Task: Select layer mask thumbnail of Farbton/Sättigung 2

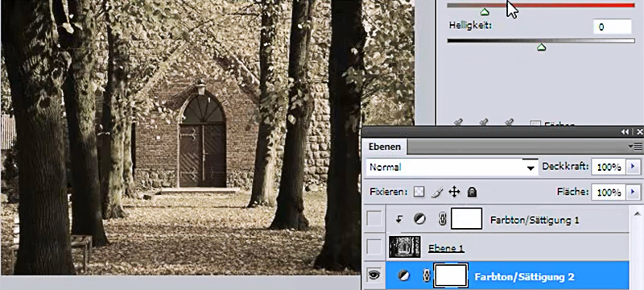Action: pyautogui.click(x=451, y=275)
